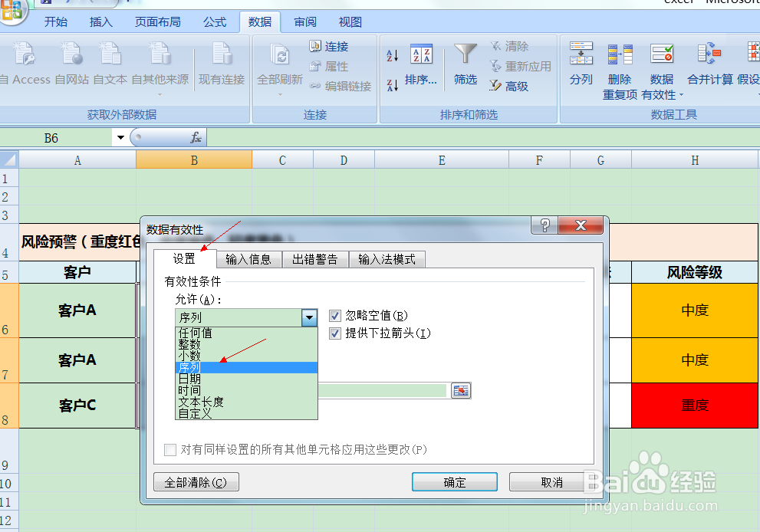
Task: Open the 插入 ribbon tab
Action: pyautogui.click(x=100, y=21)
